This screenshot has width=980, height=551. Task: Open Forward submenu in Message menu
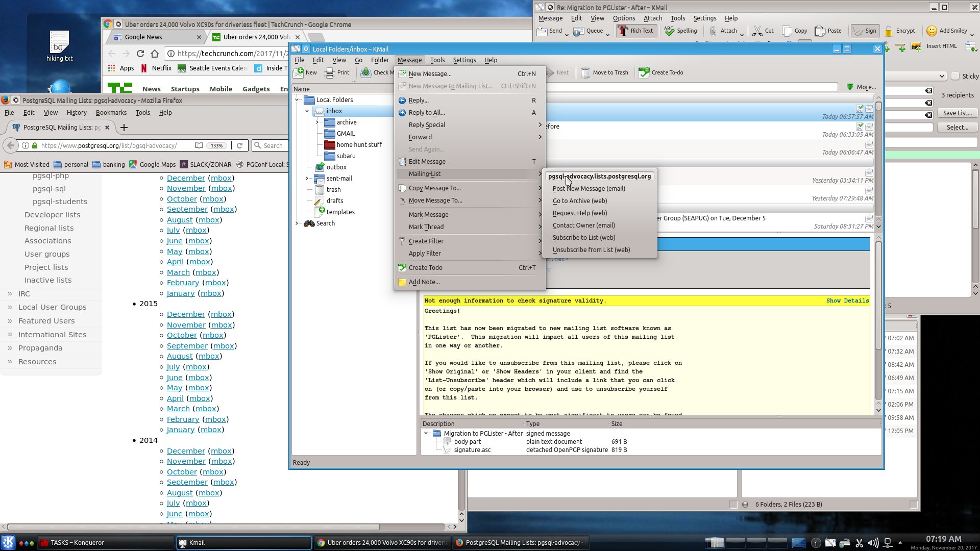tap(420, 137)
